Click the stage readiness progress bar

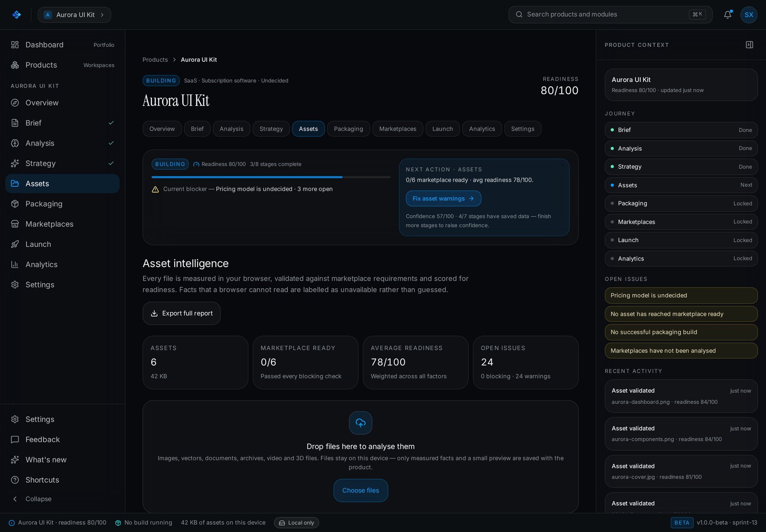271,177
